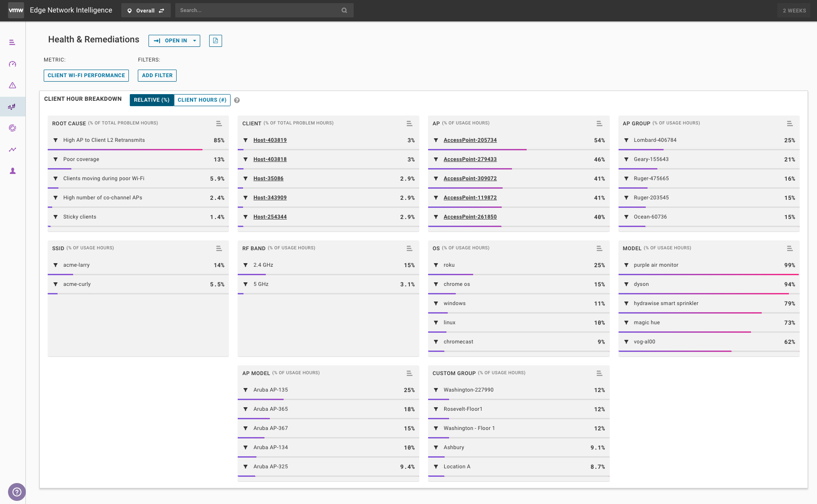Open the sidebar hamburger menu icon
The width and height of the screenshot is (817, 504).
pos(12,42)
